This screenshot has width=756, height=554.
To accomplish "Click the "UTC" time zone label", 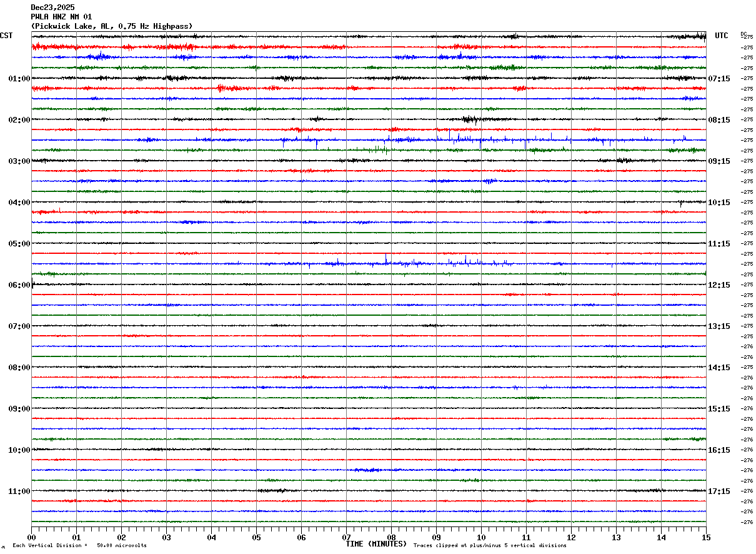I will coord(722,36).
